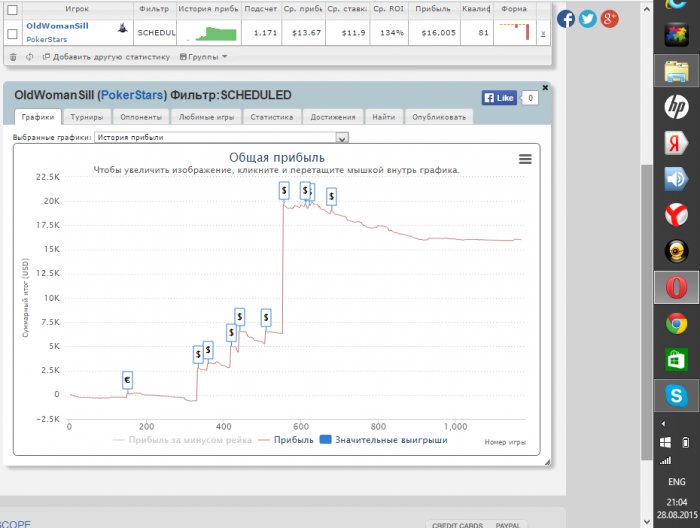Click ENG language indicator
The image size is (700, 528).
(x=677, y=482)
